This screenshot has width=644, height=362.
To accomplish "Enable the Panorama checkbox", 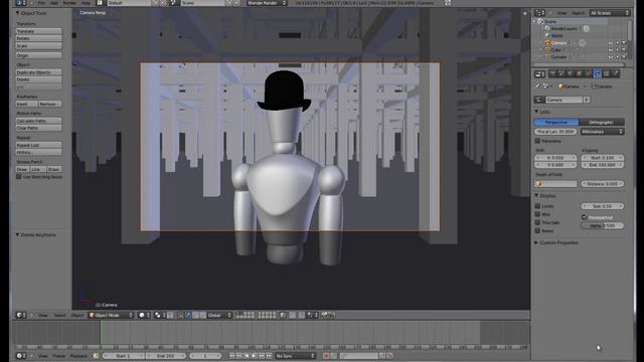I will 537,141.
